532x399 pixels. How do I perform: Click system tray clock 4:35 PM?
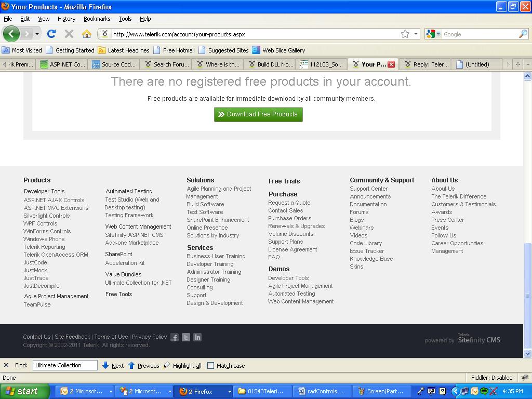513,391
